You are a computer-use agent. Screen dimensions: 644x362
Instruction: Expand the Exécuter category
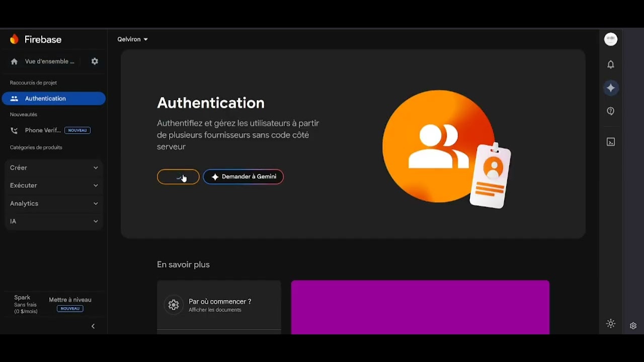(54, 186)
